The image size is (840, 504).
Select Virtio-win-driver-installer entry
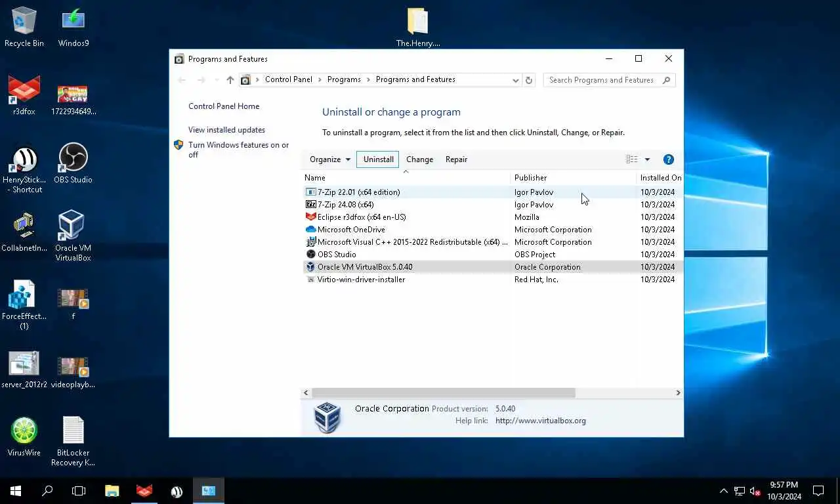[x=492, y=280]
